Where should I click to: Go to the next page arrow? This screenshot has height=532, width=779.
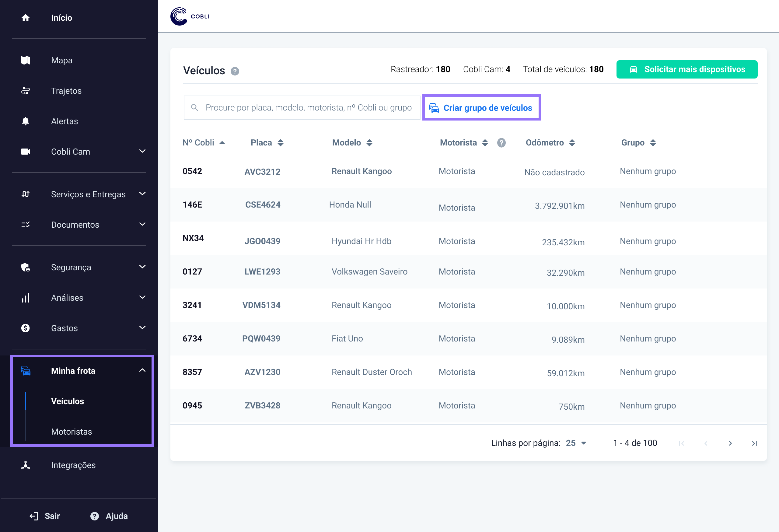pos(730,443)
